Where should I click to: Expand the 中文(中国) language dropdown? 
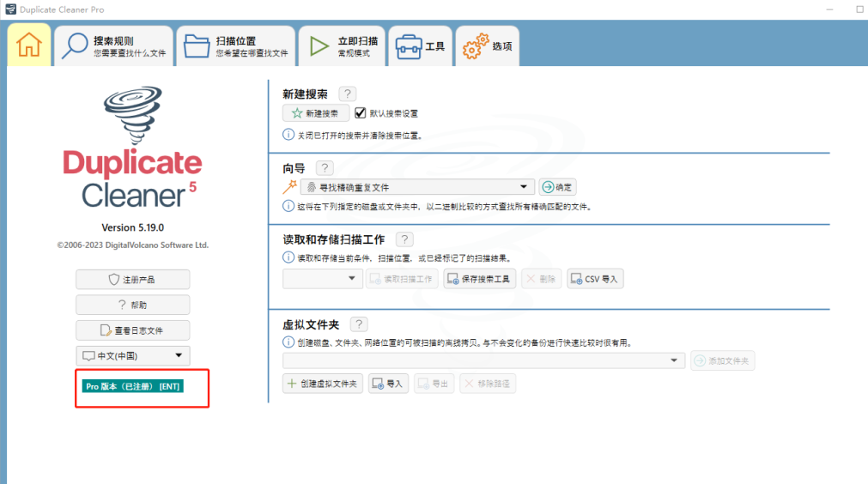(x=133, y=355)
